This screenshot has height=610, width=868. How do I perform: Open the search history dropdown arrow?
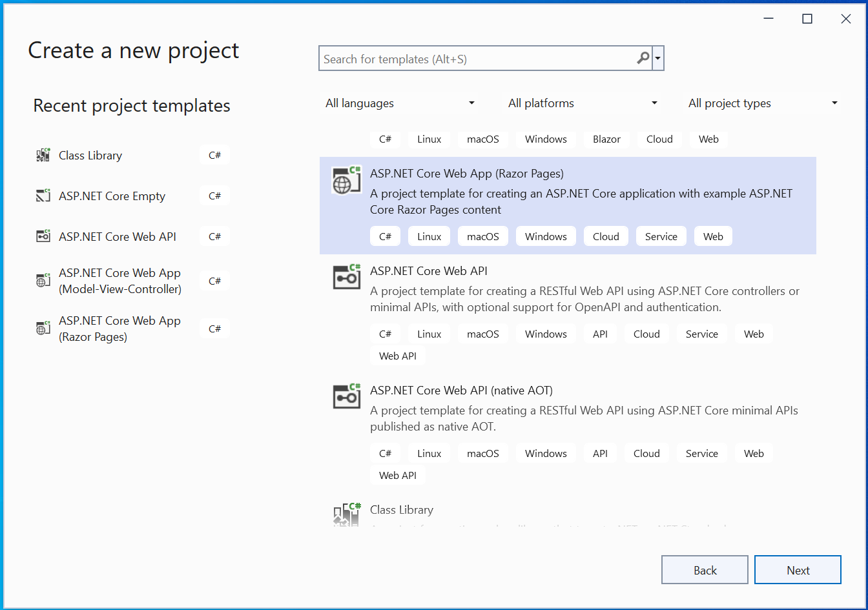click(658, 58)
